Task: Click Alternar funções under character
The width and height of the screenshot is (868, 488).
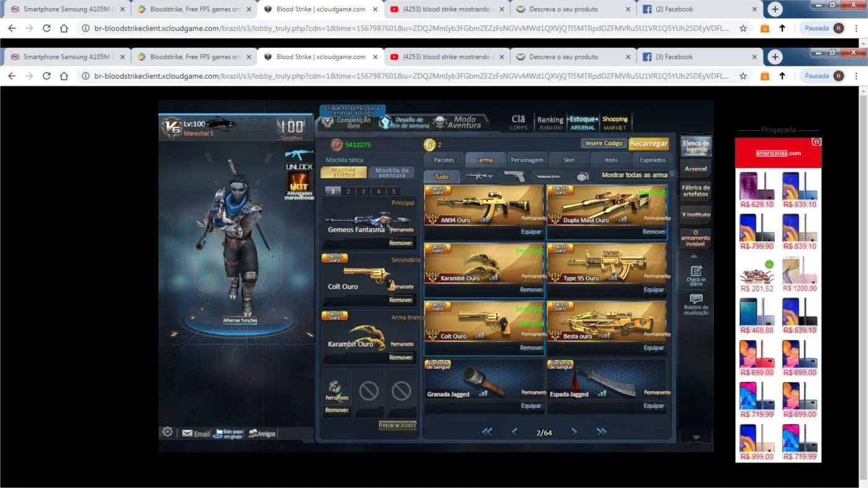Action: pyautogui.click(x=240, y=321)
